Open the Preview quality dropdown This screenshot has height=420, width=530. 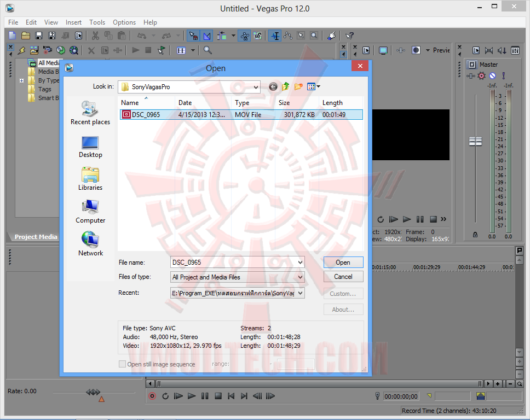437,50
